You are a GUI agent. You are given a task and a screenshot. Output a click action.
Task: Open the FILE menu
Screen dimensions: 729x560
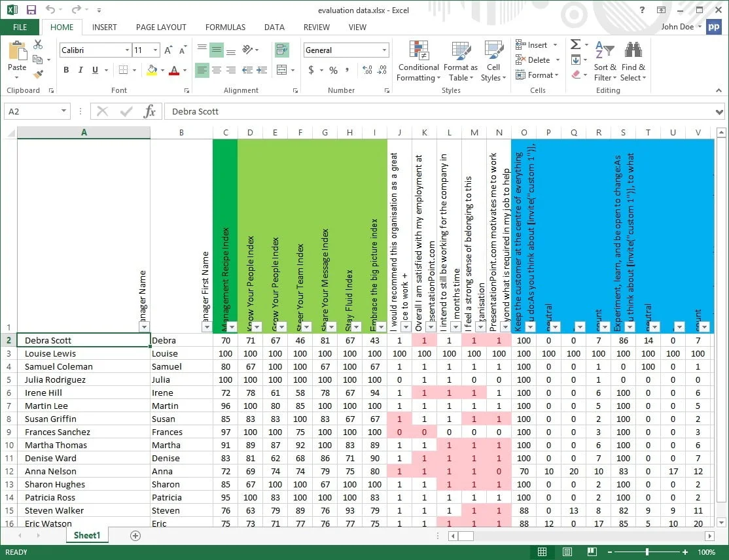coord(20,27)
